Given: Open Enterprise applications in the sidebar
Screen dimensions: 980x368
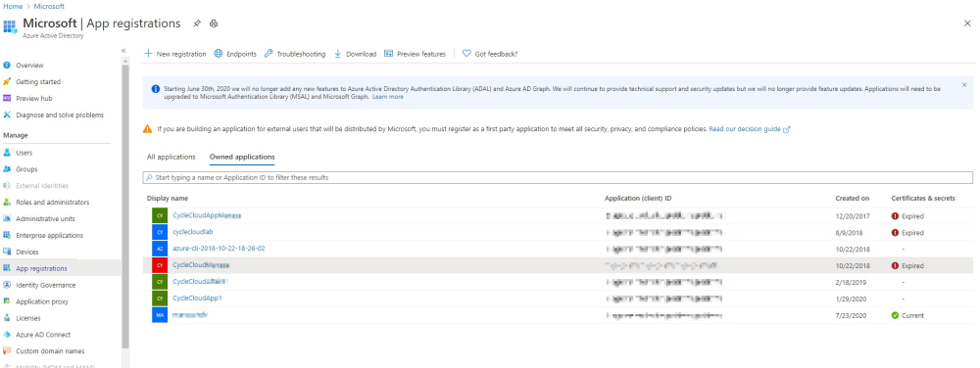Looking at the screenshot, I should tap(49, 236).
